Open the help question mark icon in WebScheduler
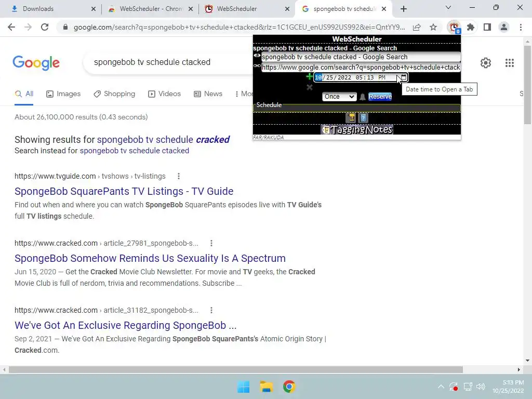Image resolution: width=532 pixels, height=399 pixels. coord(363,118)
